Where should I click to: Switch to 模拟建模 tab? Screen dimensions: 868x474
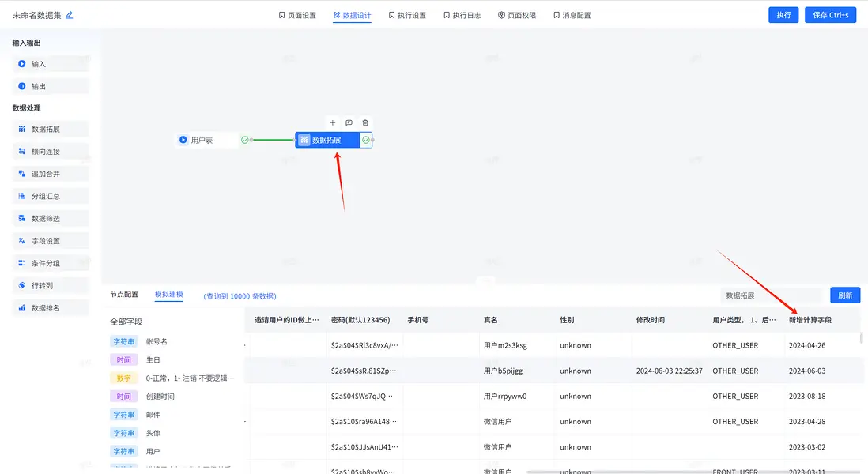coord(169,294)
